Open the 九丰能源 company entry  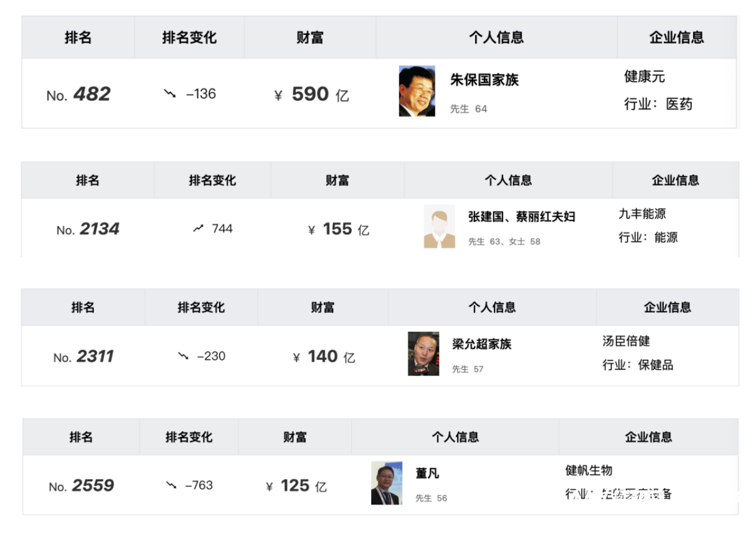[x=642, y=214]
